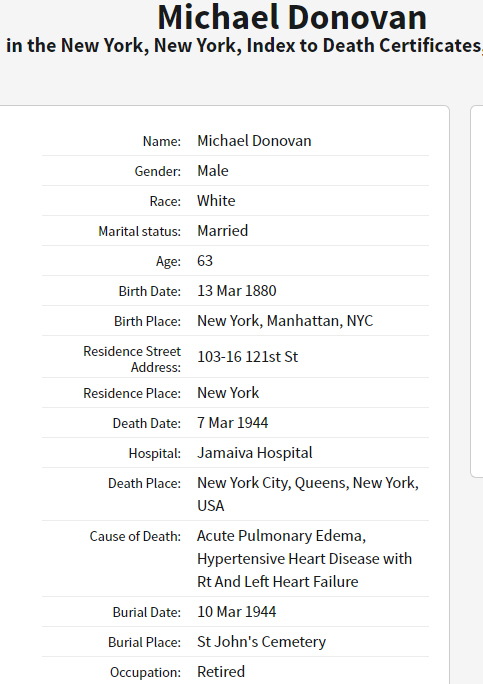Click the Michael Donovan page title
This screenshot has width=483, height=684.
[x=292, y=17]
